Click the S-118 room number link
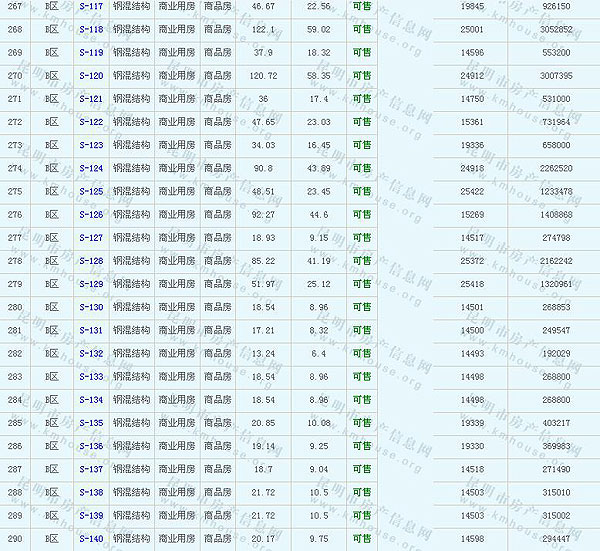The image size is (600, 551). click(90, 29)
